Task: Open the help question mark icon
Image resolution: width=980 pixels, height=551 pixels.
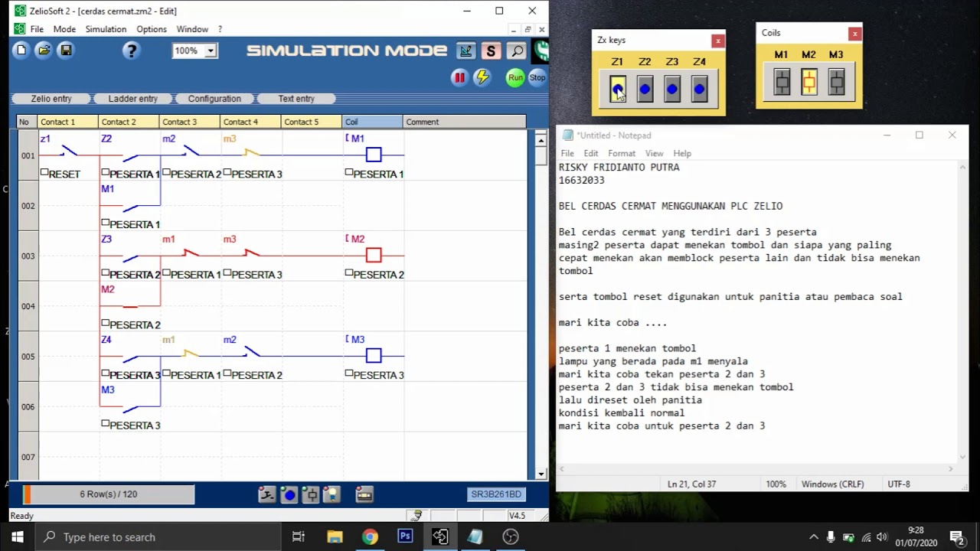Action: tap(132, 51)
